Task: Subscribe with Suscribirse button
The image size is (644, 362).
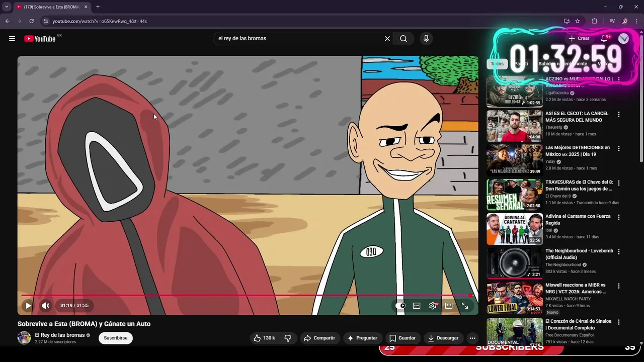Action: point(116,338)
